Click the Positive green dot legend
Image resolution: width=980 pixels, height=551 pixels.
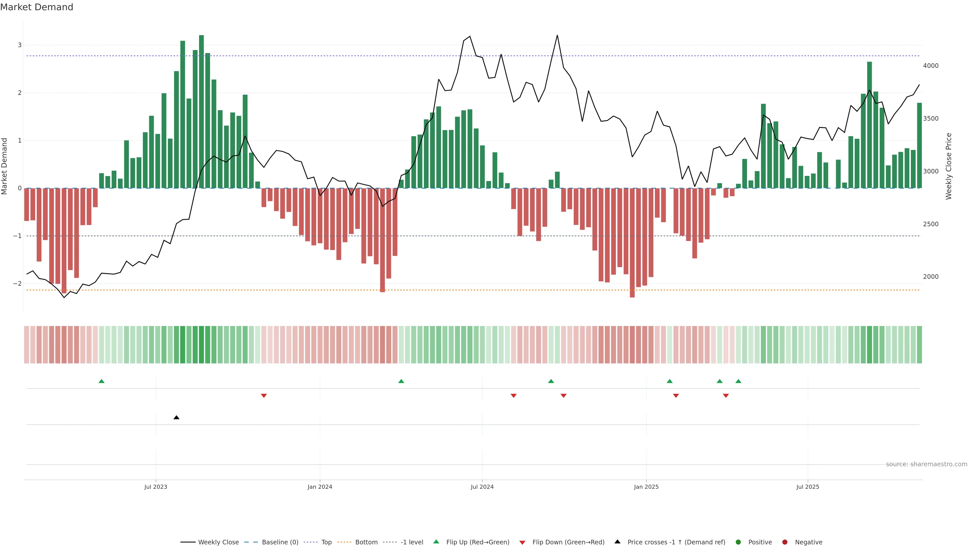coord(738,542)
